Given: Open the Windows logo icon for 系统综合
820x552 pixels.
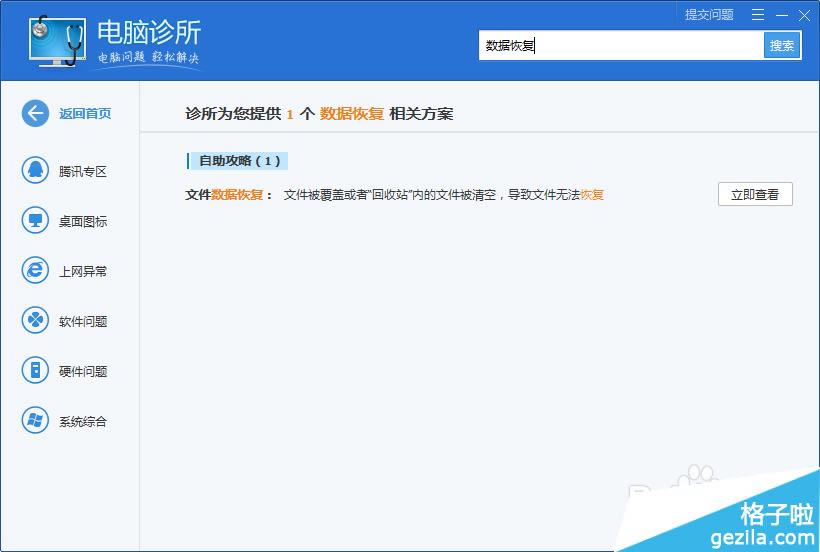Looking at the screenshot, I should 35,421.
